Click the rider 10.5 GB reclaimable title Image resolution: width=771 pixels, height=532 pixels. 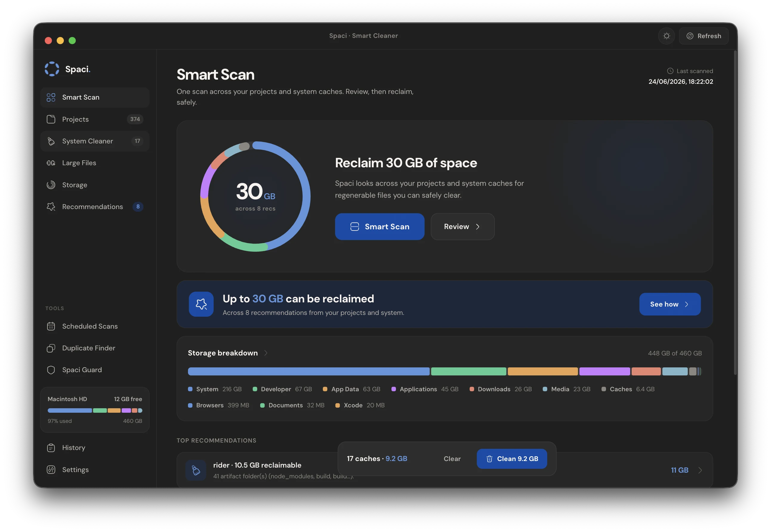tap(257, 465)
